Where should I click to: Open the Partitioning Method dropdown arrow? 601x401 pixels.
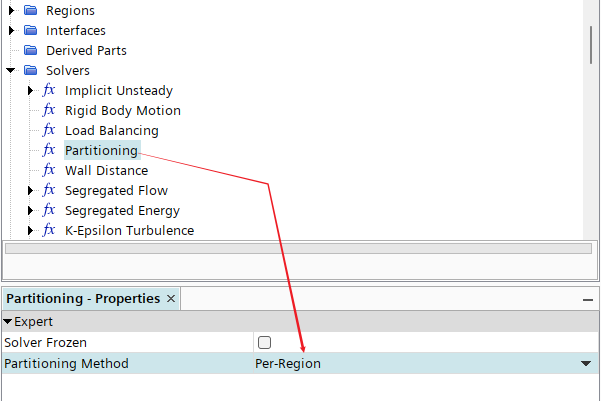pyautogui.click(x=586, y=363)
